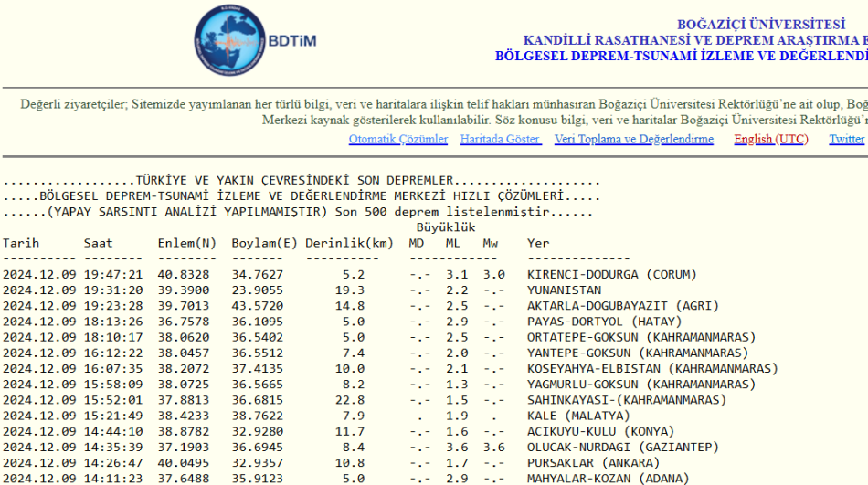The height and width of the screenshot is (485, 868).
Task: Switch to English (UTC) version
Action: pos(770,139)
